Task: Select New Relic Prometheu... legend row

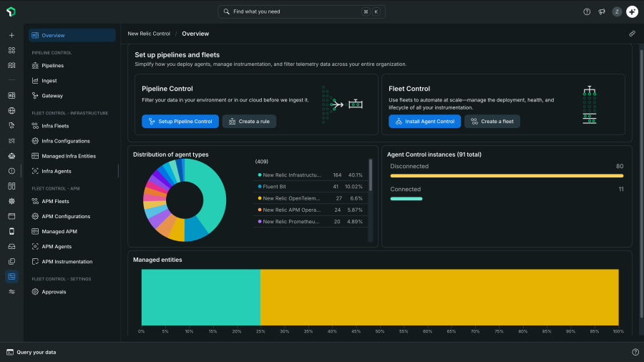Action: click(310, 221)
